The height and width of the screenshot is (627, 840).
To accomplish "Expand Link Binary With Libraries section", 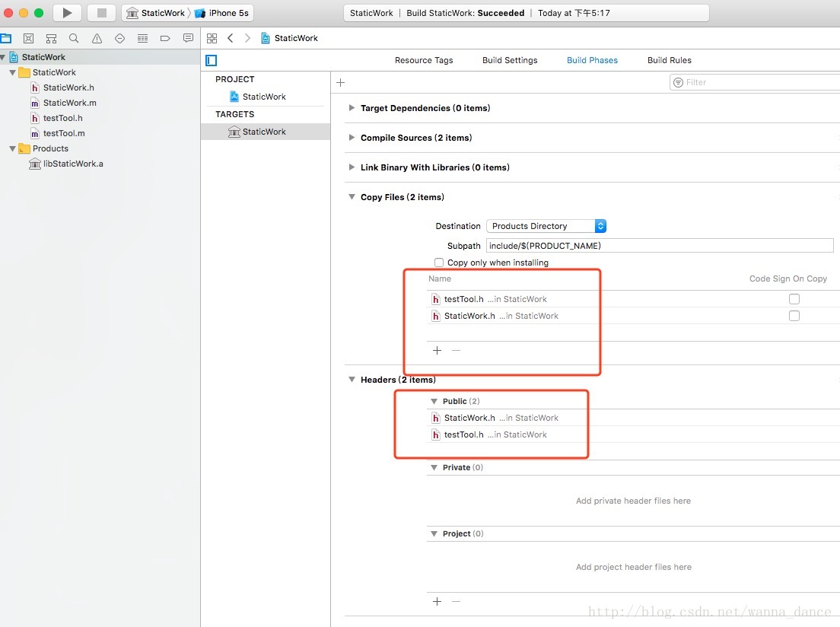I will (352, 167).
